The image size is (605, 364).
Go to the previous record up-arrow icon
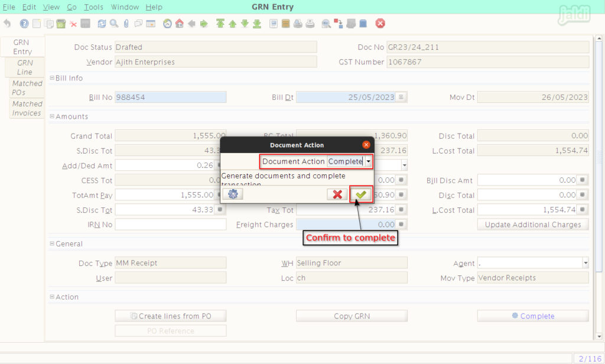point(233,24)
